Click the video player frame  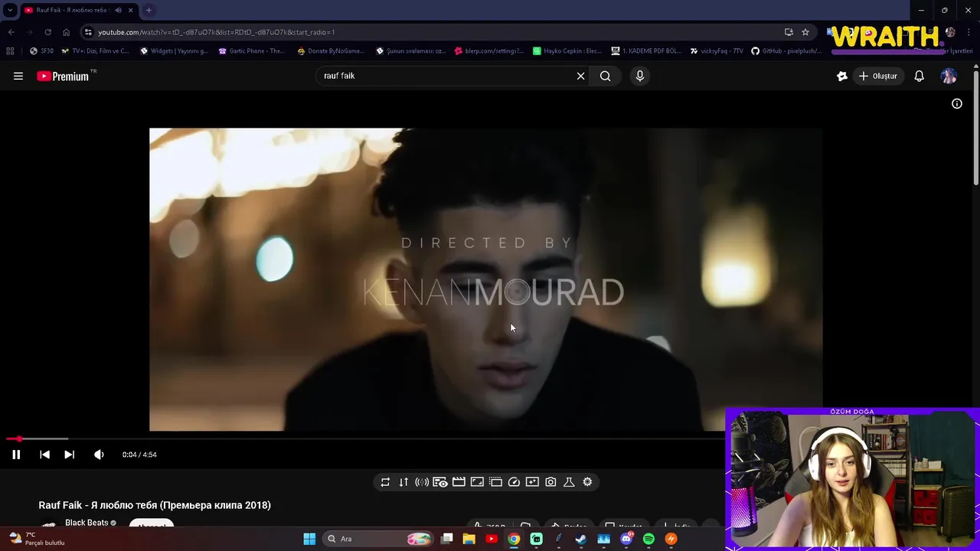485,279
